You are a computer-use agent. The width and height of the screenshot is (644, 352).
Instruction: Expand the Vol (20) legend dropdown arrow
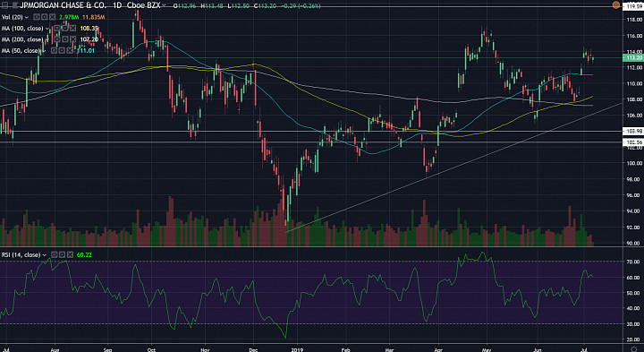27,17
